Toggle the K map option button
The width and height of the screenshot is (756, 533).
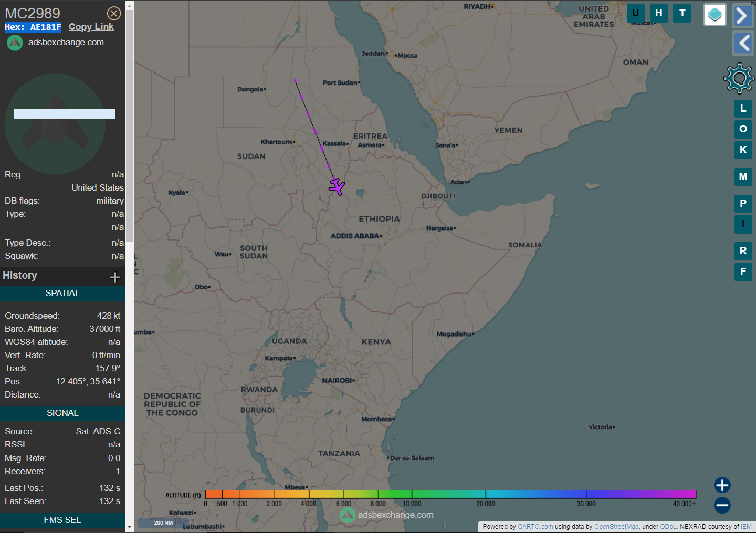[743, 150]
